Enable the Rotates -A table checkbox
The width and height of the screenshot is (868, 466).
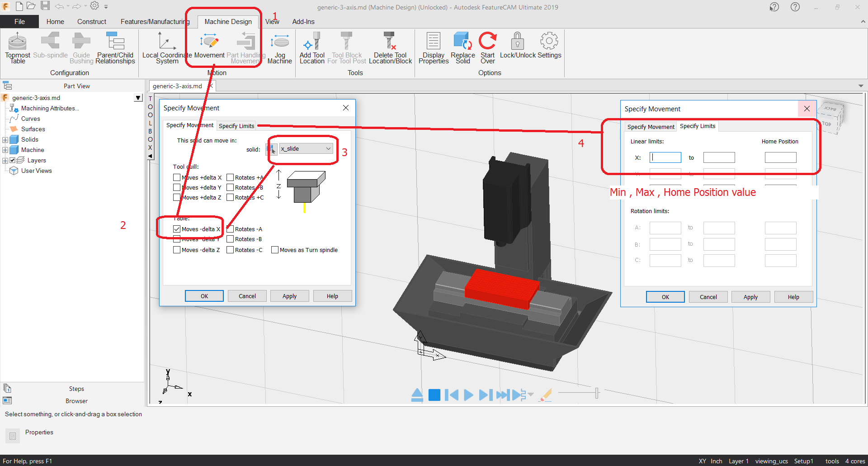[x=231, y=229]
